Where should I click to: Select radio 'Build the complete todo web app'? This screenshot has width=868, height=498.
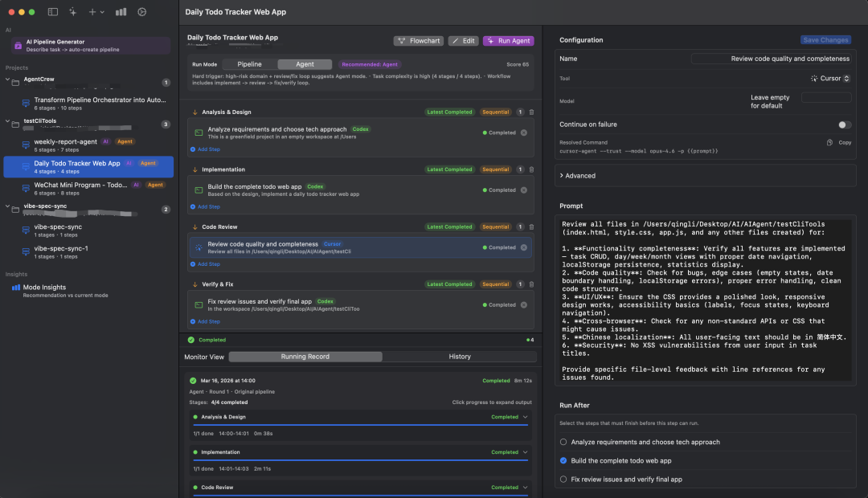pyautogui.click(x=561, y=460)
